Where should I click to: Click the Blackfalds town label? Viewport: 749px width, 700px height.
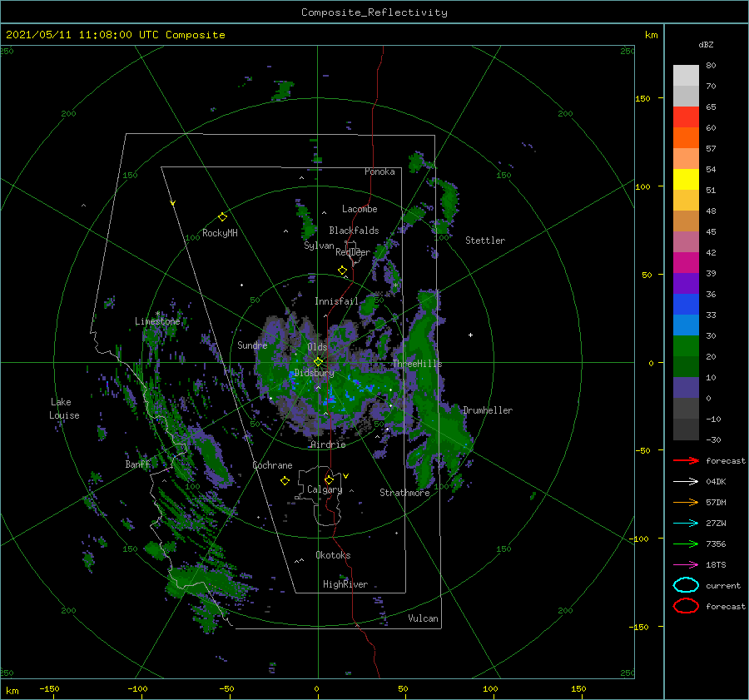coord(354,231)
